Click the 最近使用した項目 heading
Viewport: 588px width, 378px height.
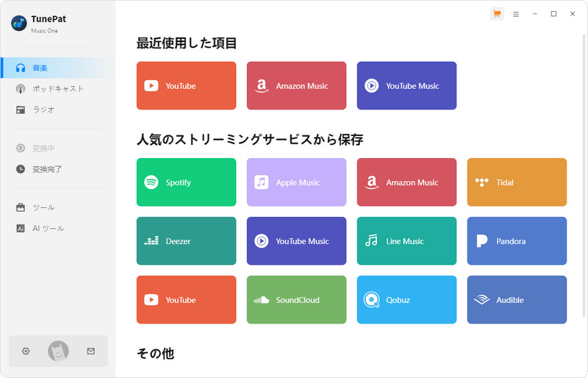coord(187,43)
